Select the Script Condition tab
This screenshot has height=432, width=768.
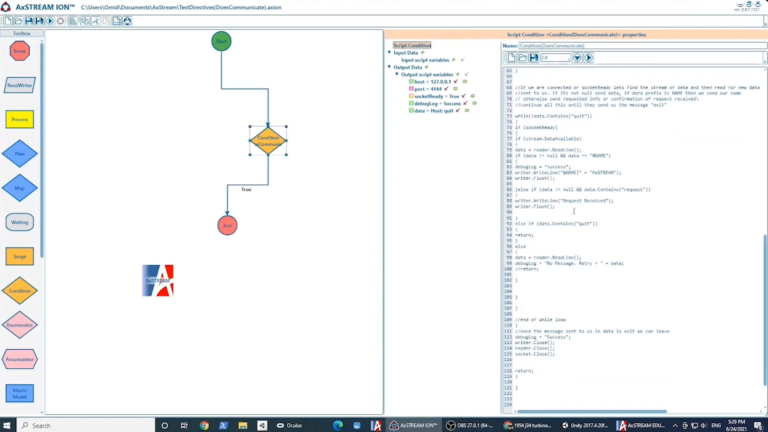(412, 45)
